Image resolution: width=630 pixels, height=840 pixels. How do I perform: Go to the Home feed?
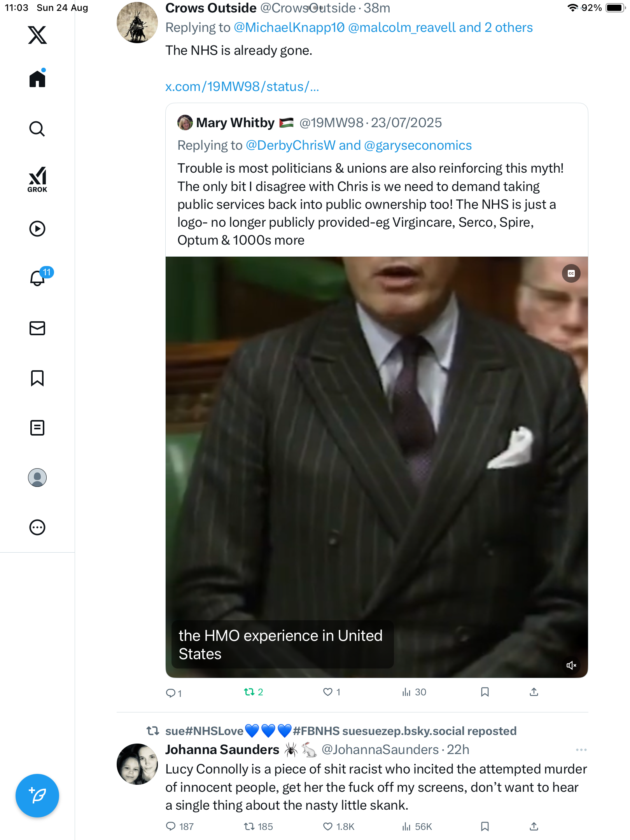pos(37,79)
